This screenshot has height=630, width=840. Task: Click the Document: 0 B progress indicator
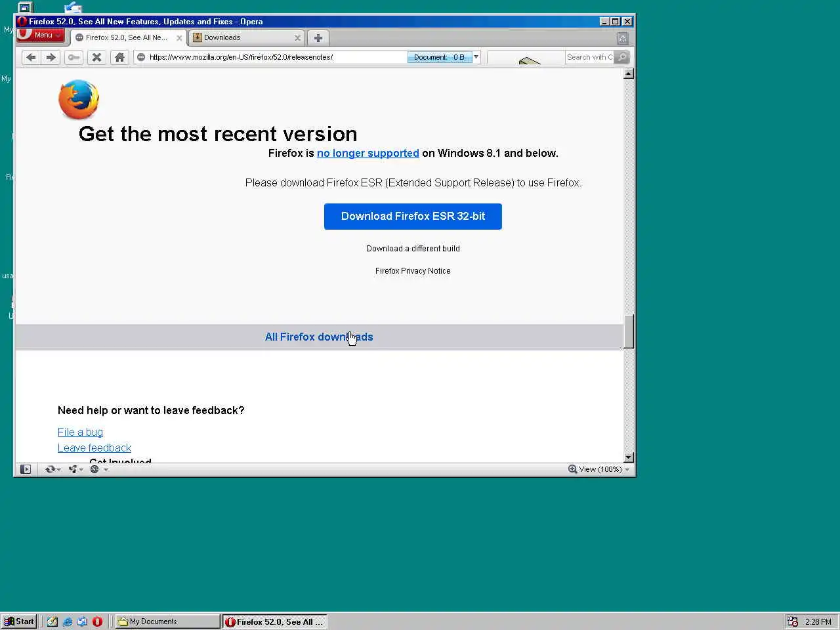(440, 57)
